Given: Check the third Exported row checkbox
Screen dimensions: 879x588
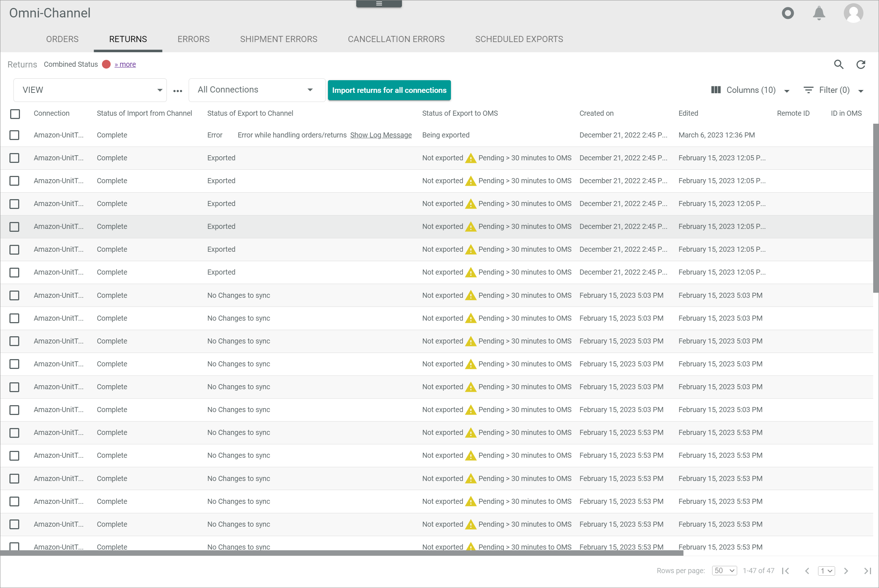Looking at the screenshot, I should pyautogui.click(x=14, y=204).
